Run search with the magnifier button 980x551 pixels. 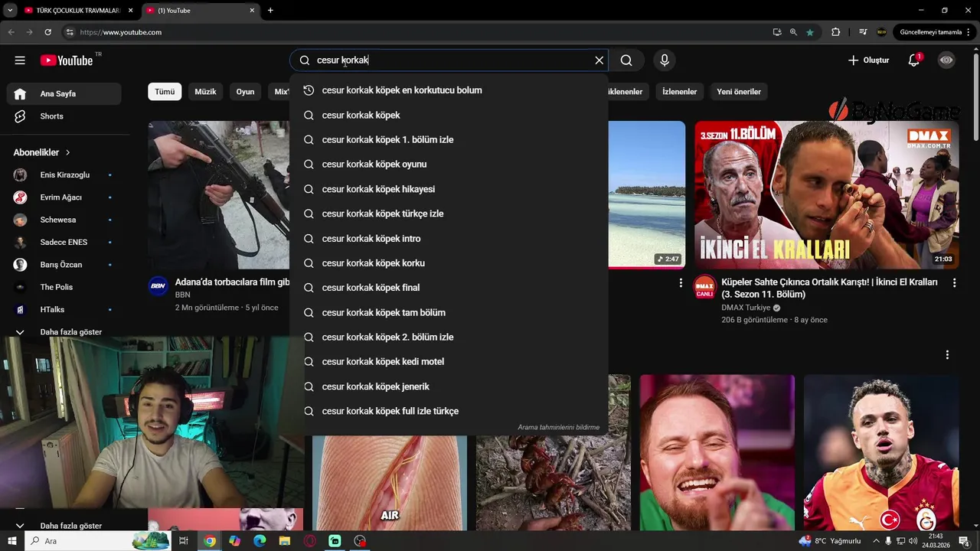[x=626, y=60]
